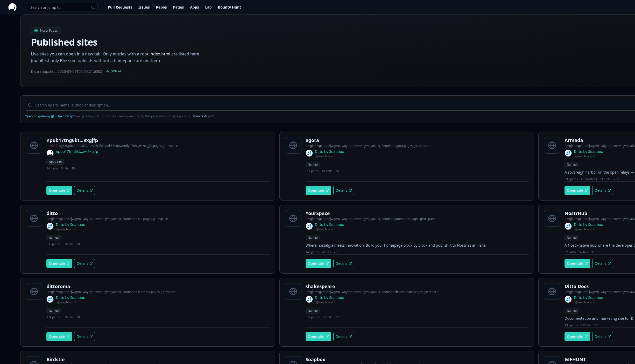Click Open site on NostrHub card

click(577, 263)
